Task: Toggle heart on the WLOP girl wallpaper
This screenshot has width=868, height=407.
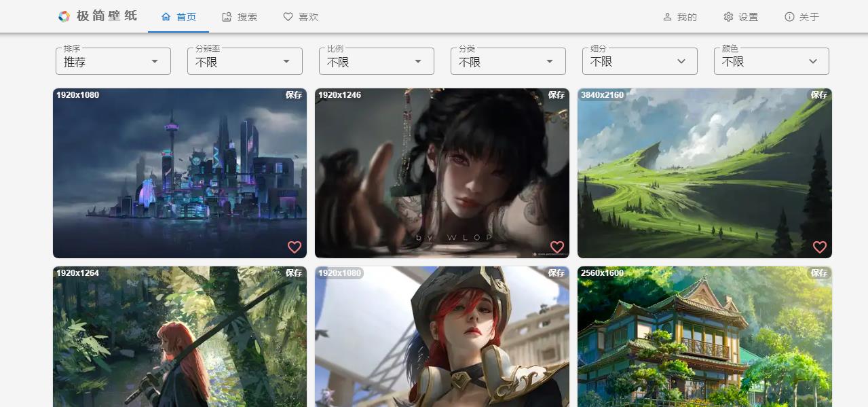Action: click(556, 247)
